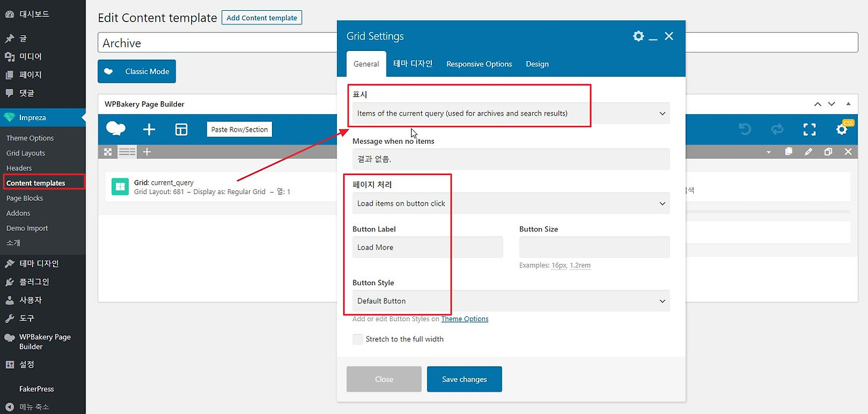Copy the row with the copy icon
The image size is (868, 414).
tap(789, 152)
